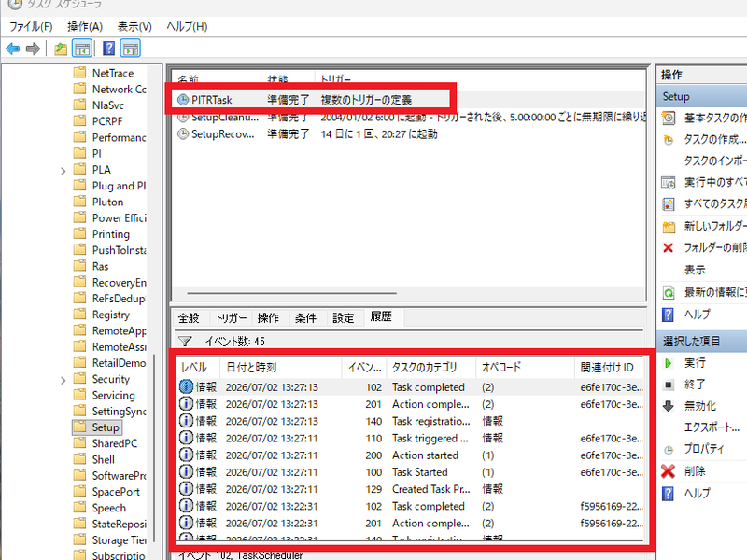The height and width of the screenshot is (560, 747).
Task: Select the Shell folder
Action: tap(103, 459)
